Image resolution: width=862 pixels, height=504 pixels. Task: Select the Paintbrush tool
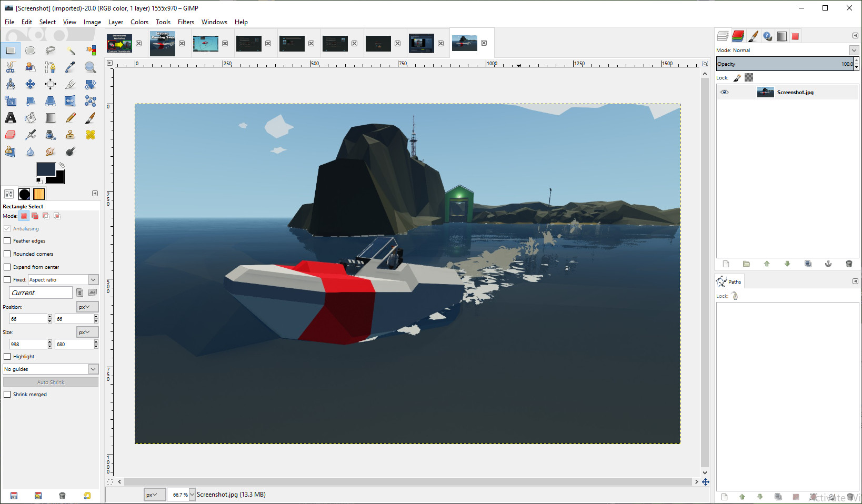tap(91, 118)
